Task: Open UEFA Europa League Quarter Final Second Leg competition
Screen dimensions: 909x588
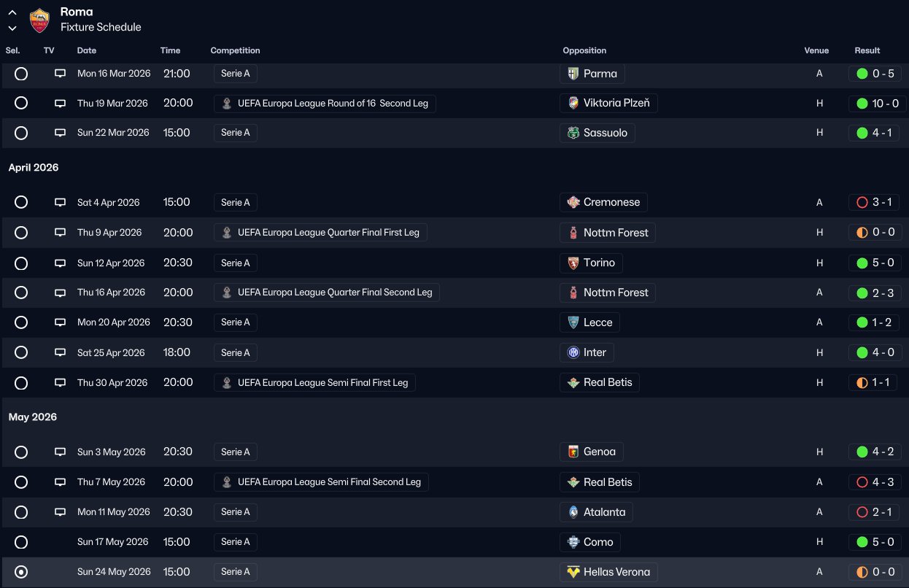Action: coord(334,293)
